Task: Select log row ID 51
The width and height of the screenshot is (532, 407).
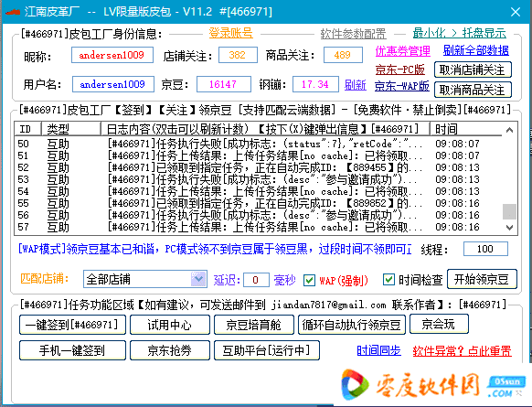Action: [x=258, y=155]
